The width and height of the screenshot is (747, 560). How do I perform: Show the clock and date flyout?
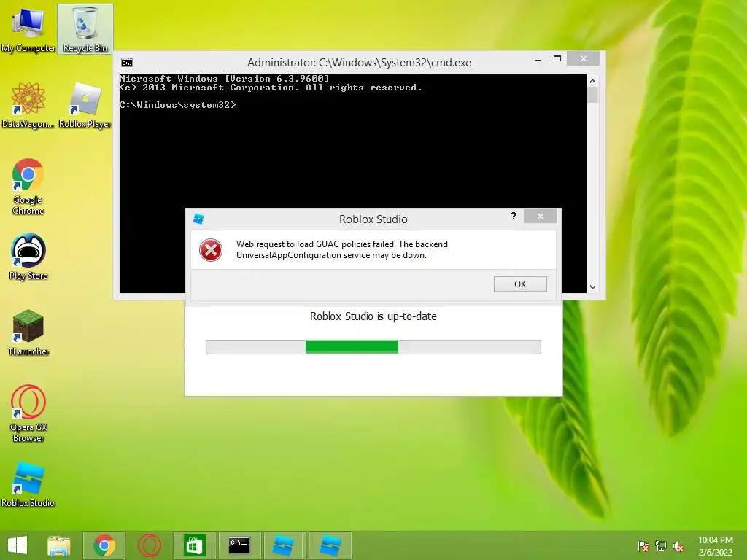pyautogui.click(x=716, y=546)
